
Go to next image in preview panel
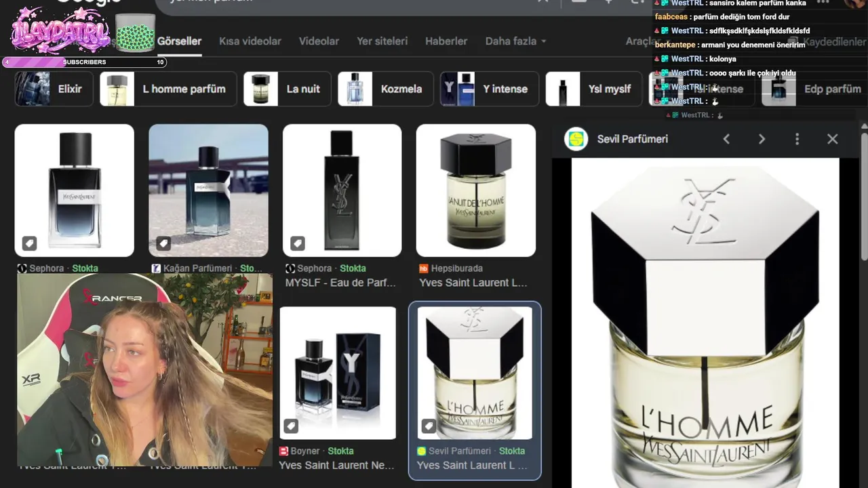click(x=762, y=139)
